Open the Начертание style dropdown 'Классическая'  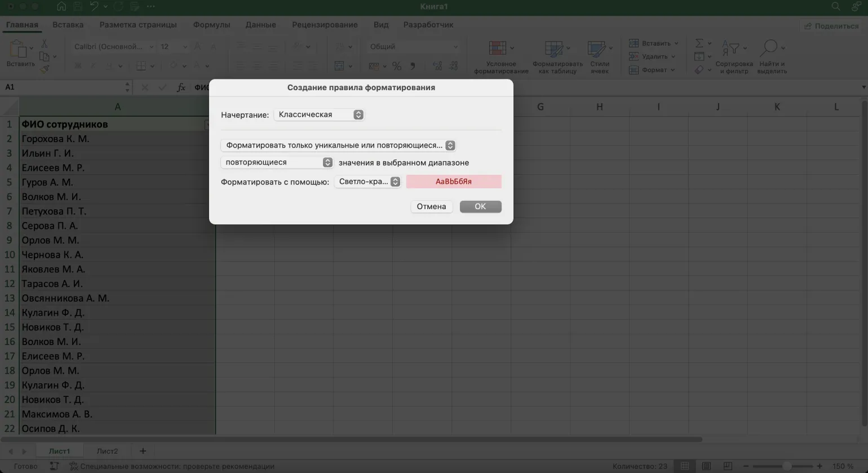(319, 114)
